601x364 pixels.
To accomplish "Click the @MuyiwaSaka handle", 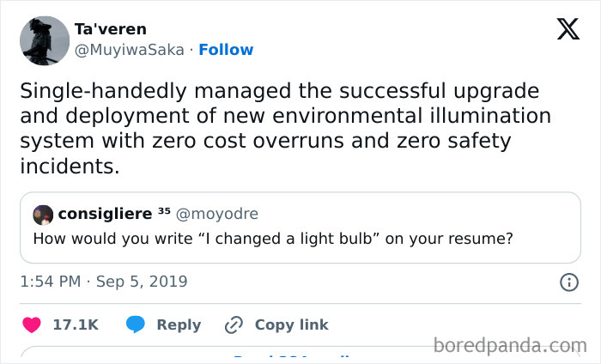I will tap(129, 50).
